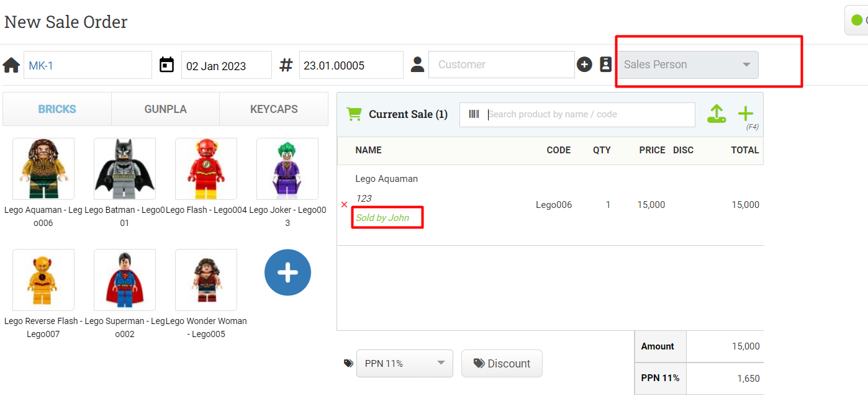Image resolution: width=868 pixels, height=401 pixels.
Task: Click the home warehouse icon
Action: [11, 65]
